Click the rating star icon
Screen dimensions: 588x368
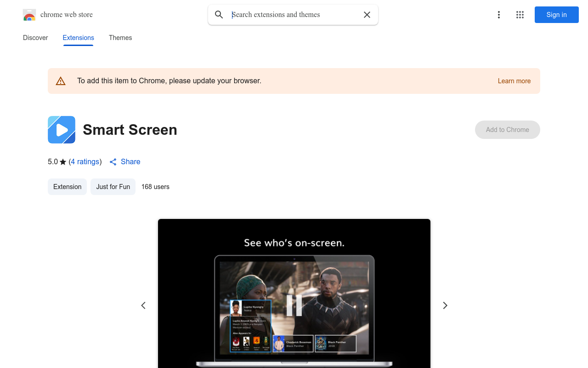point(63,162)
